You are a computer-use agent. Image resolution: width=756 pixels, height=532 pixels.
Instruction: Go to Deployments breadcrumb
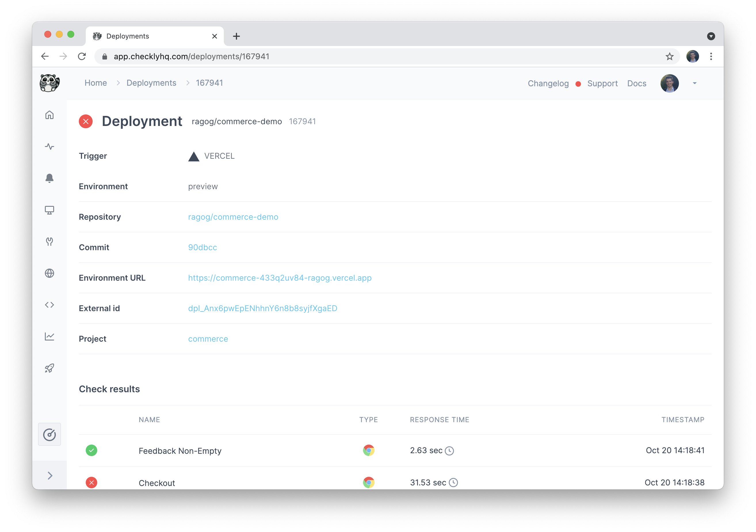pos(151,83)
